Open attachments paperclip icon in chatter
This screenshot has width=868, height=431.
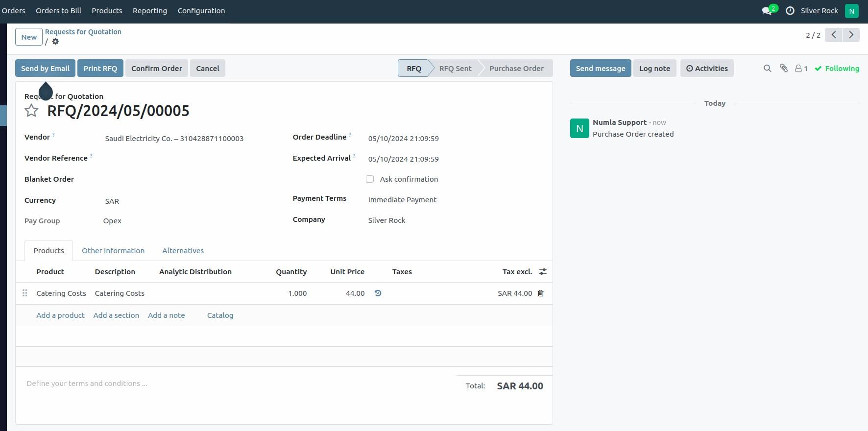784,69
